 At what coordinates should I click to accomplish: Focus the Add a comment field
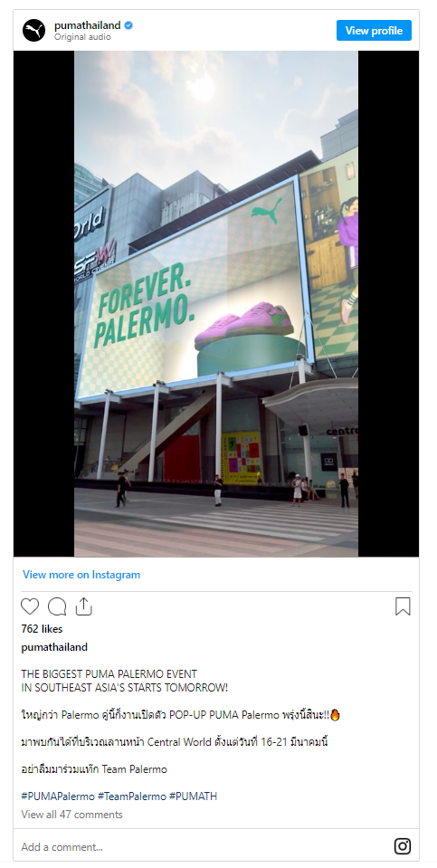pos(204,847)
